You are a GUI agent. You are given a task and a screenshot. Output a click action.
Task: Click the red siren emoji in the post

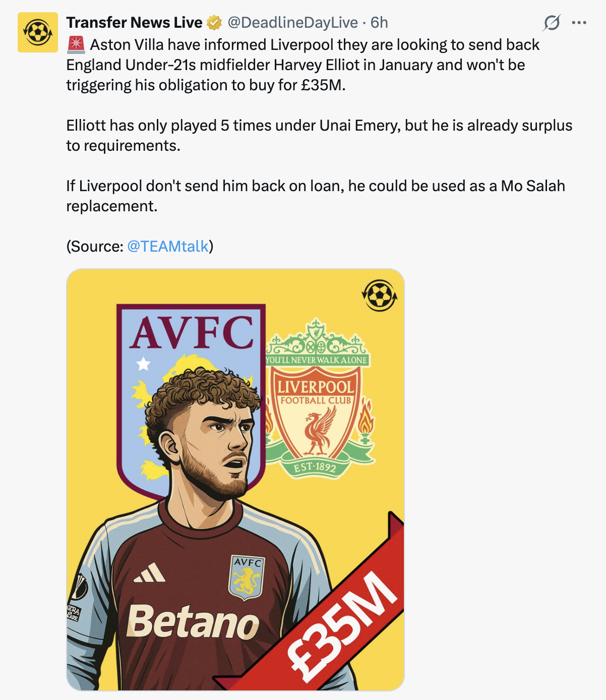click(x=76, y=45)
